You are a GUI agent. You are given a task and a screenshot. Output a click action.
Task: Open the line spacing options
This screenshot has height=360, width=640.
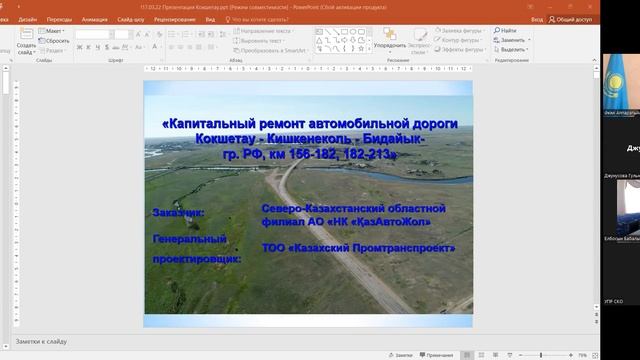(x=223, y=34)
